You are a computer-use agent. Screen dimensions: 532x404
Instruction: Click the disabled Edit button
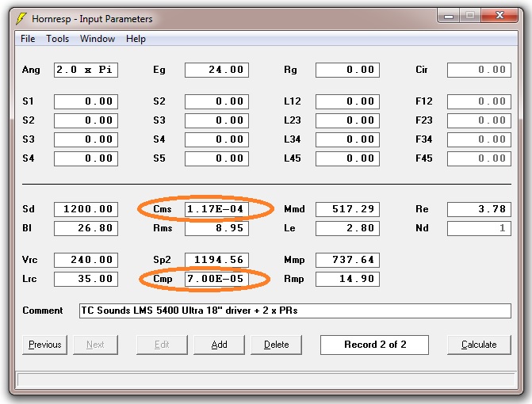[x=162, y=345]
